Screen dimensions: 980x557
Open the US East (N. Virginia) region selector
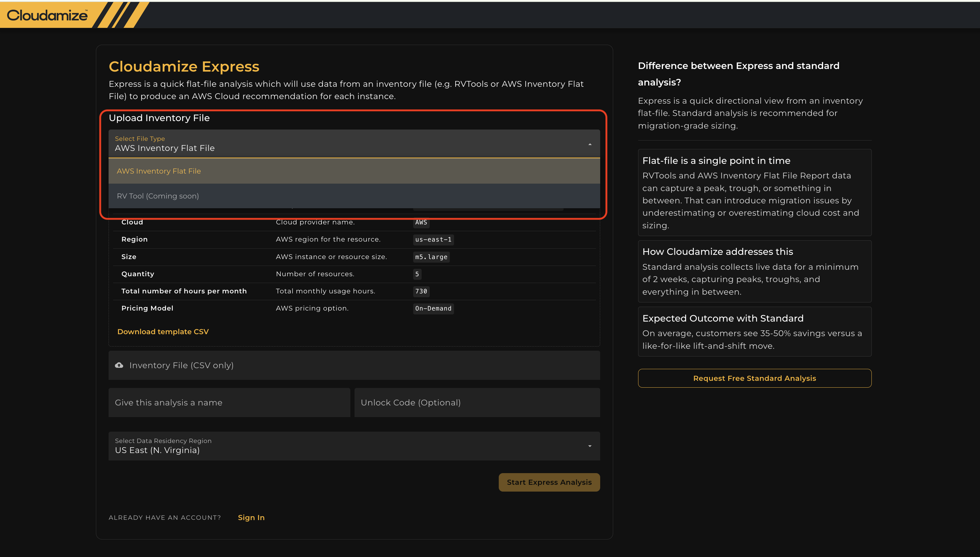coord(354,446)
